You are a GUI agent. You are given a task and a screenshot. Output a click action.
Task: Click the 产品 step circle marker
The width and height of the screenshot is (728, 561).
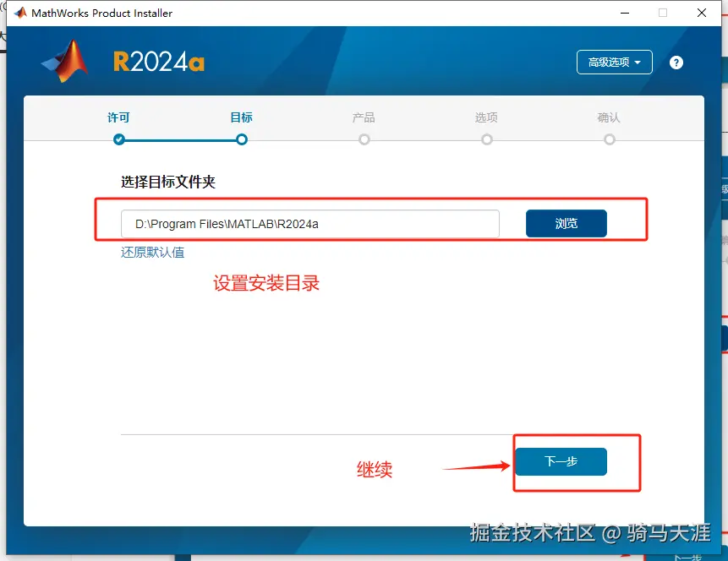point(364,139)
